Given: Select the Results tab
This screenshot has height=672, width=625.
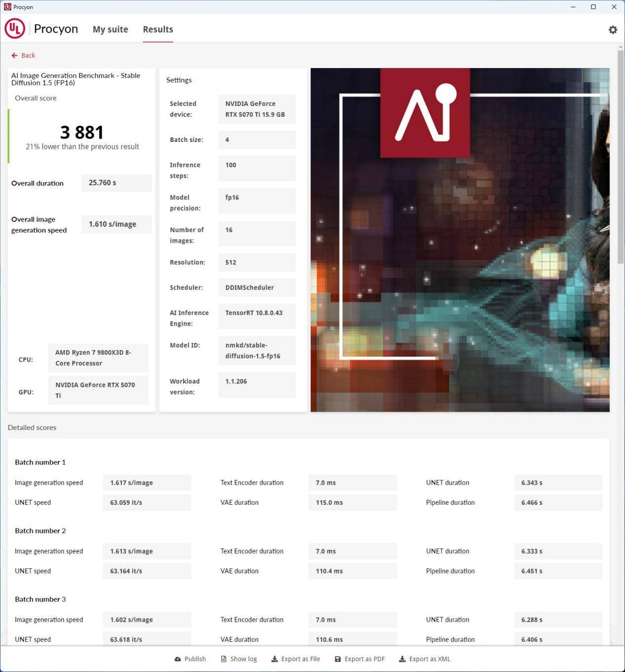Looking at the screenshot, I should 158,30.
